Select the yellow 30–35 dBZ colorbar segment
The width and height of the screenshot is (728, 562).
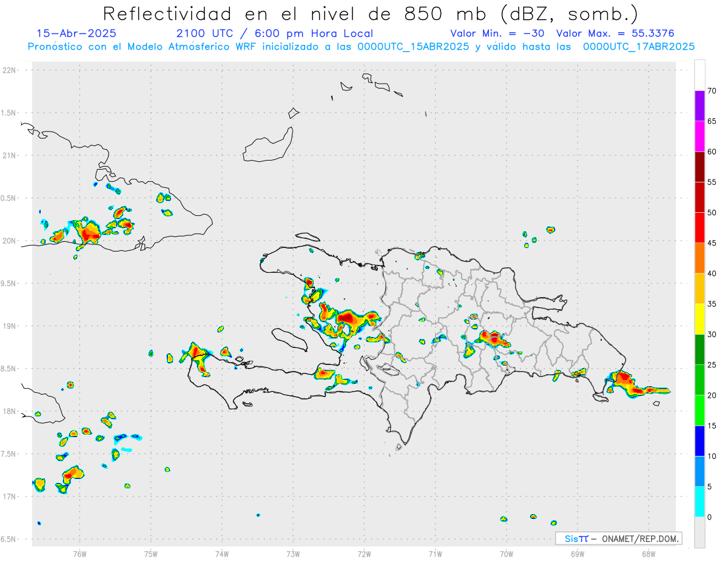(699, 319)
